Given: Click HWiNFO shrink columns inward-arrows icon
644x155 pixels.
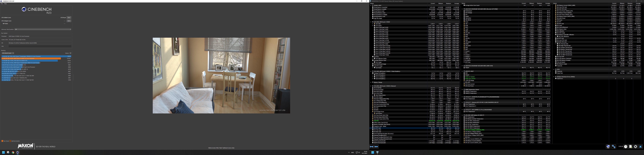Looking at the screenshot, I should click(x=376, y=147).
